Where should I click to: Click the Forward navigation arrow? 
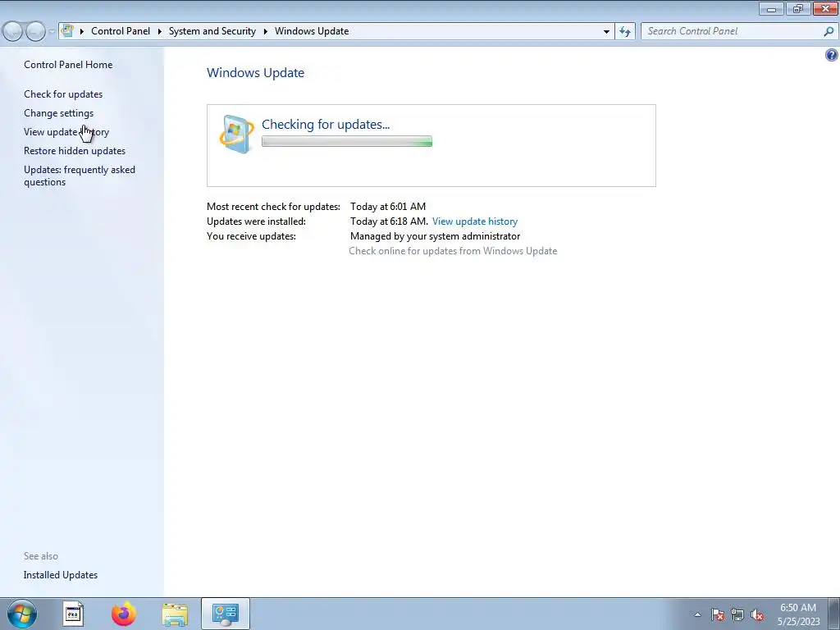pos(35,32)
